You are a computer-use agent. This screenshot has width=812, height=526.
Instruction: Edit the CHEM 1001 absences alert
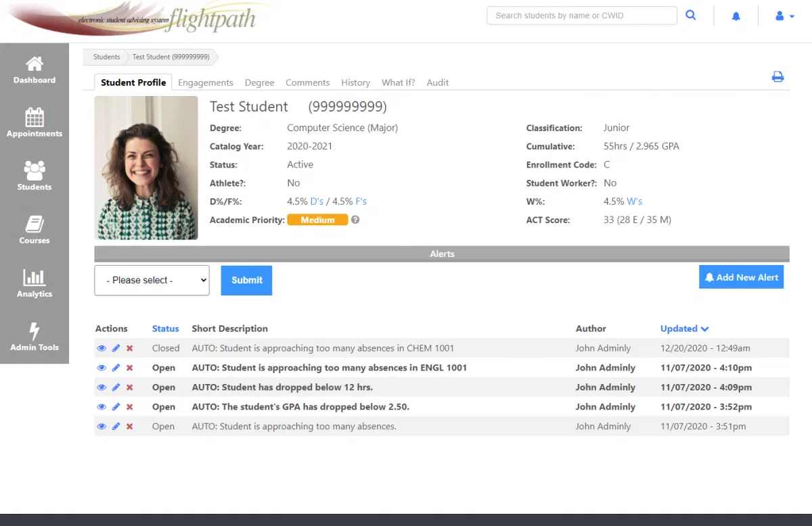pos(116,348)
